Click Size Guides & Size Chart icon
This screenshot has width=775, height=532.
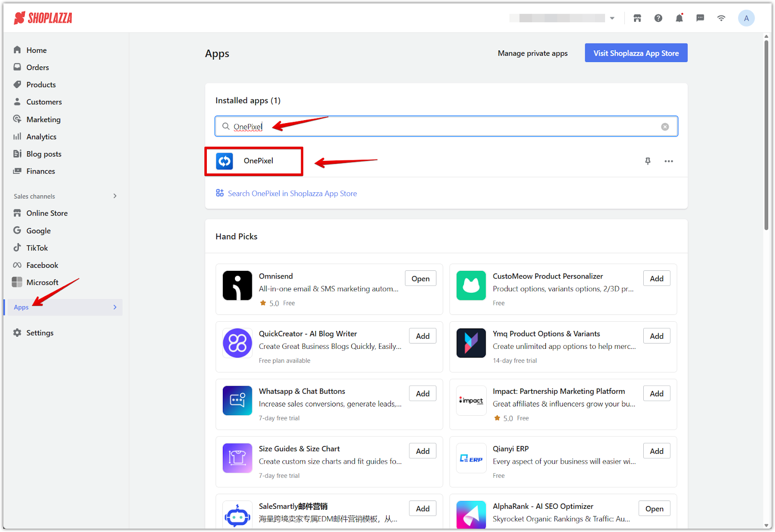point(237,458)
